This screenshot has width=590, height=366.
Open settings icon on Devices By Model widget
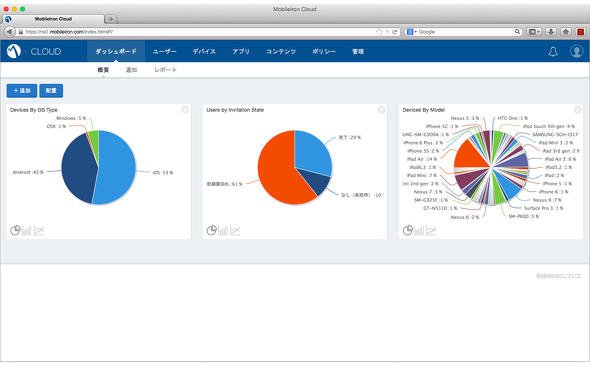[x=578, y=109]
